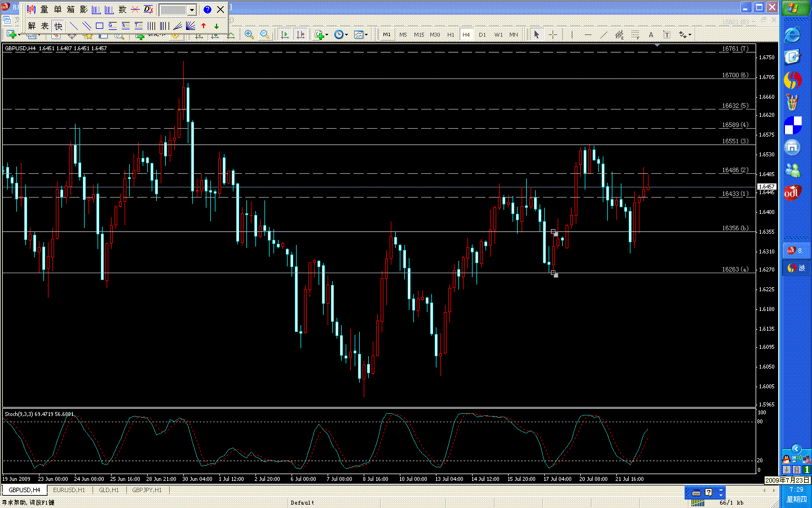
Task: Click the 表 button in the floating toolbar
Action: click(45, 26)
